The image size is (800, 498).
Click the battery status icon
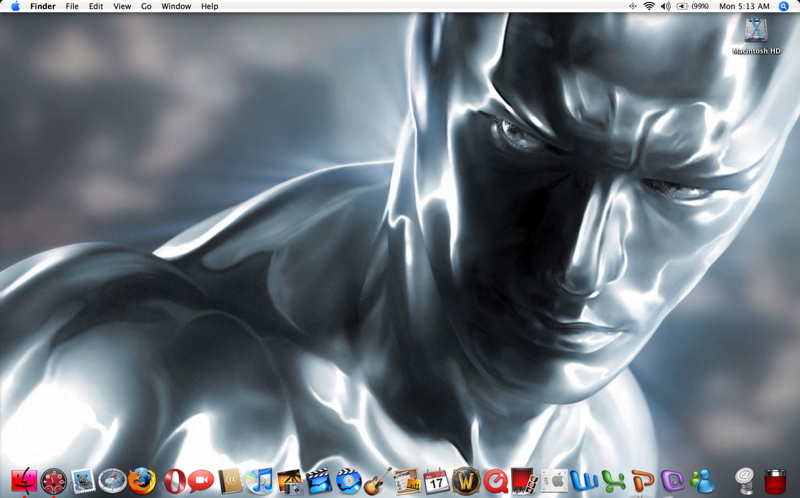(x=682, y=6)
